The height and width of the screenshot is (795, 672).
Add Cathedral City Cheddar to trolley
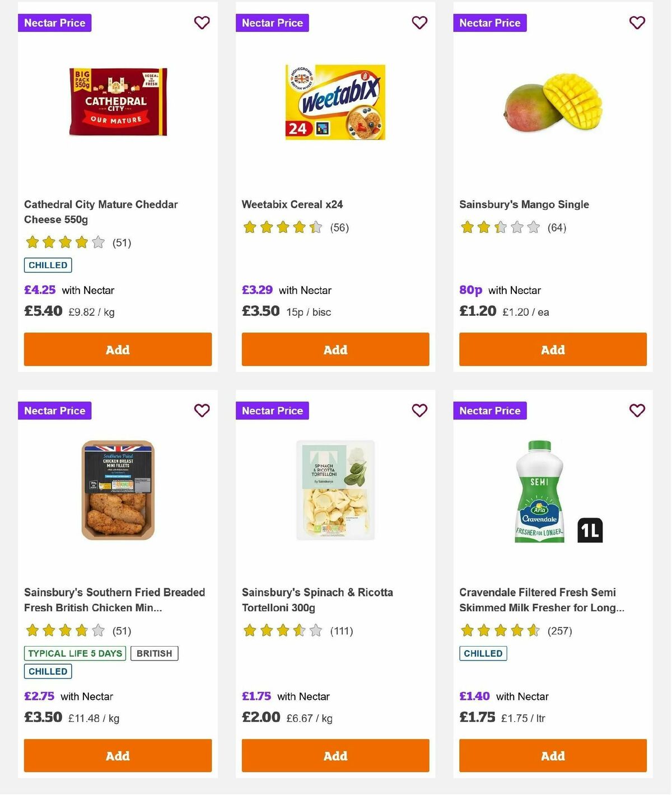click(118, 349)
